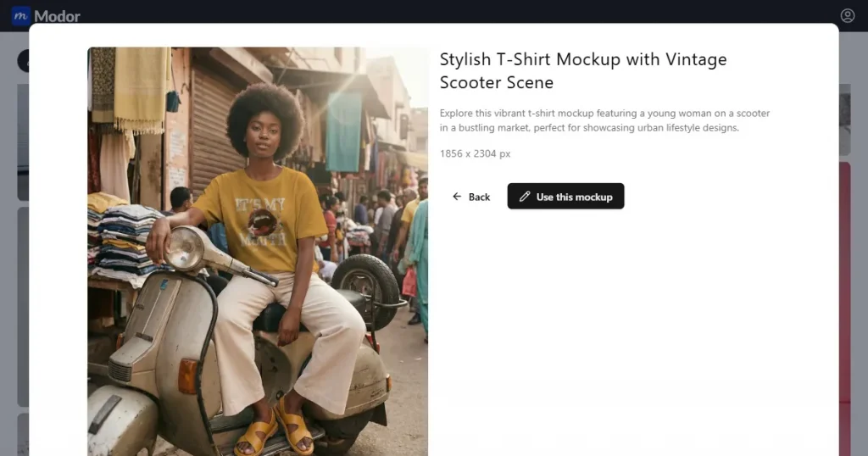Click the dark circular button behind the overlay
The image size is (868, 456).
point(24,60)
